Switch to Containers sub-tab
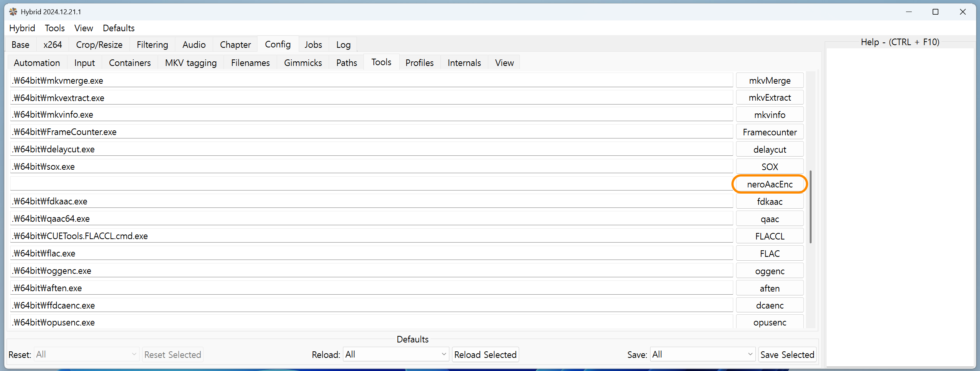The width and height of the screenshot is (980, 371). [x=130, y=63]
